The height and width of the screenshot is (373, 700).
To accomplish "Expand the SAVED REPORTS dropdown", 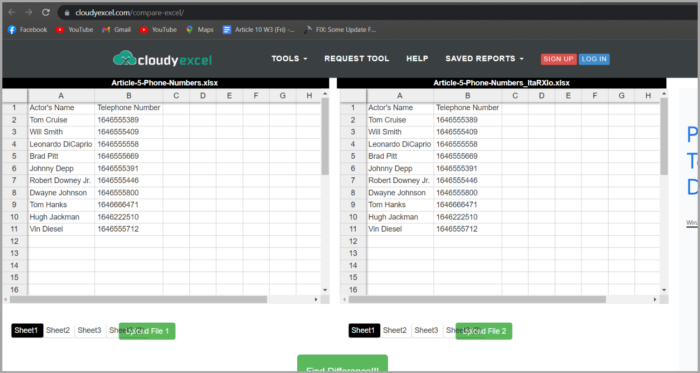I will pos(484,58).
